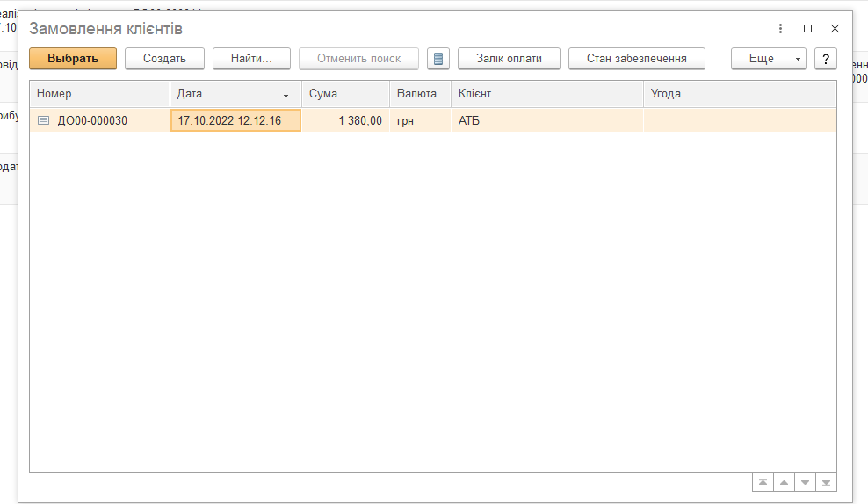
Task: Maximize the Замовлення клієнтів dialog
Action: point(807,29)
